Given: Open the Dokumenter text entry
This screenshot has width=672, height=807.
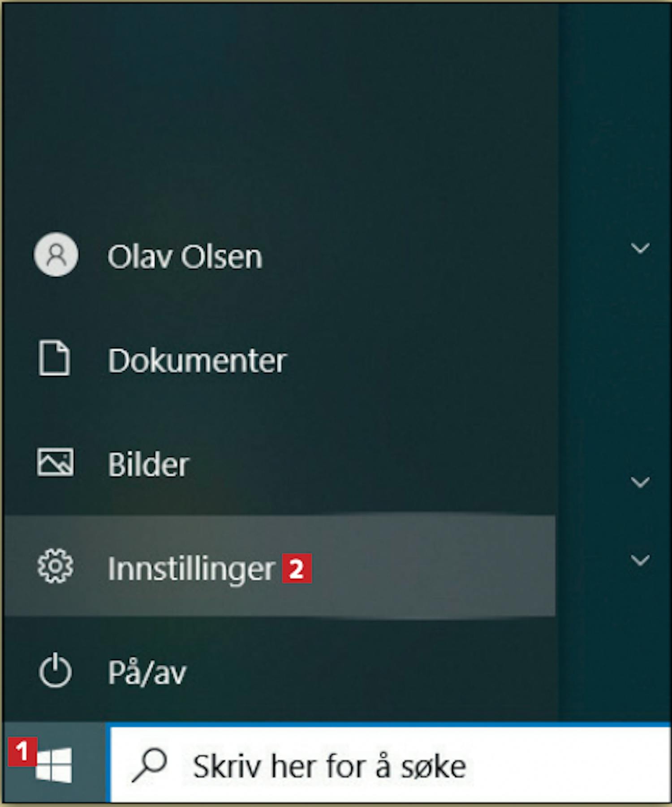Looking at the screenshot, I should pyautogui.click(x=197, y=361).
